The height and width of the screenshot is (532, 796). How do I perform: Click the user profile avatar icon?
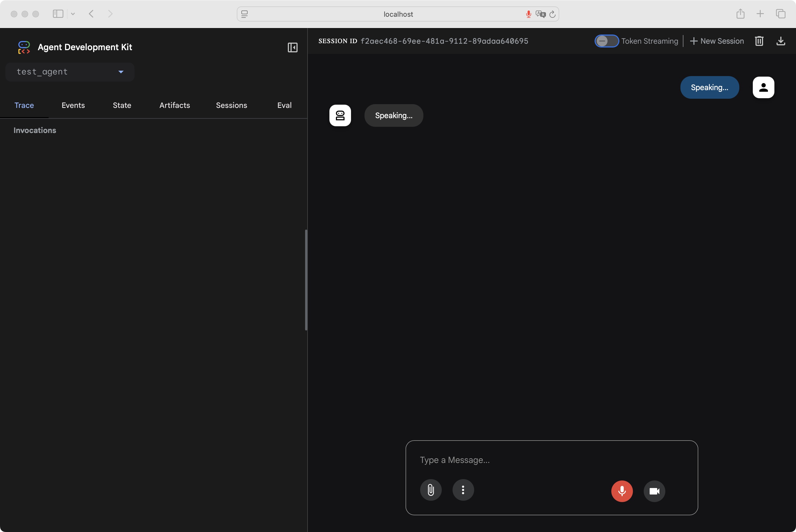click(x=763, y=87)
